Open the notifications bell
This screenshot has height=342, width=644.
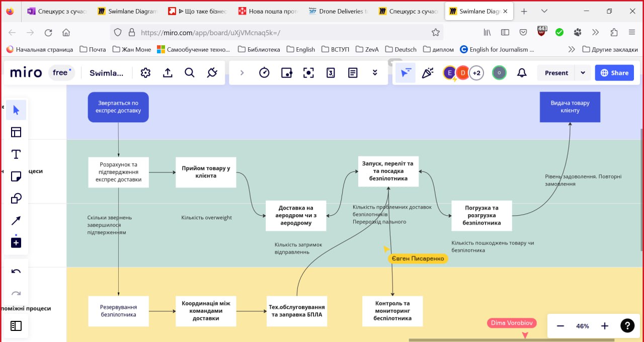pyautogui.click(x=522, y=73)
